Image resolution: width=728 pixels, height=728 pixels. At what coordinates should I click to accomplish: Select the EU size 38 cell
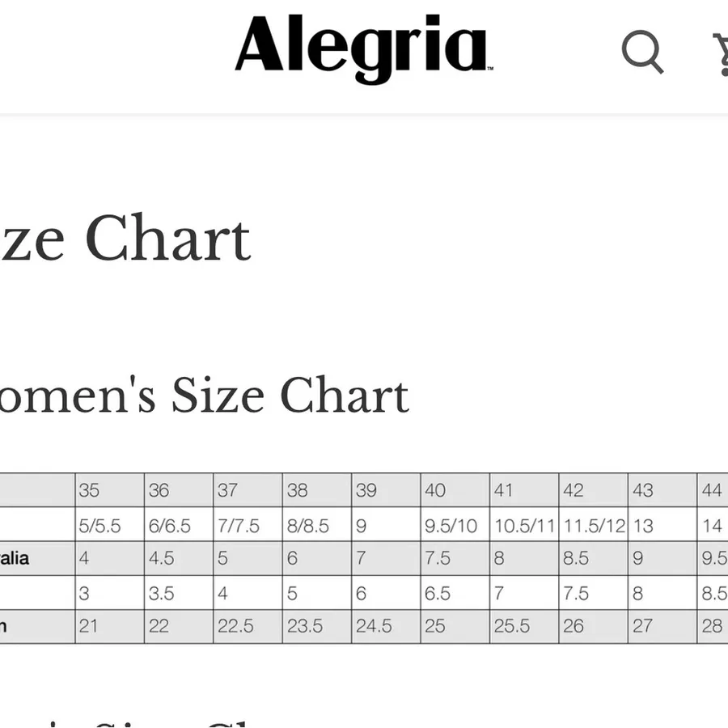point(316,490)
